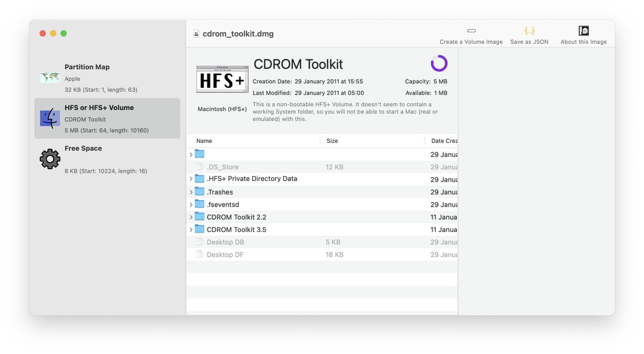Click the 18 KB size of Desktop DF
Viewport: 644px width, 354px height.
click(334, 255)
